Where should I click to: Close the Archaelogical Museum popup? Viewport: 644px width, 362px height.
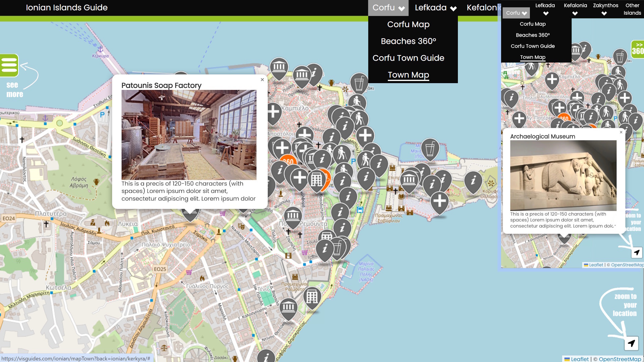[621, 132]
